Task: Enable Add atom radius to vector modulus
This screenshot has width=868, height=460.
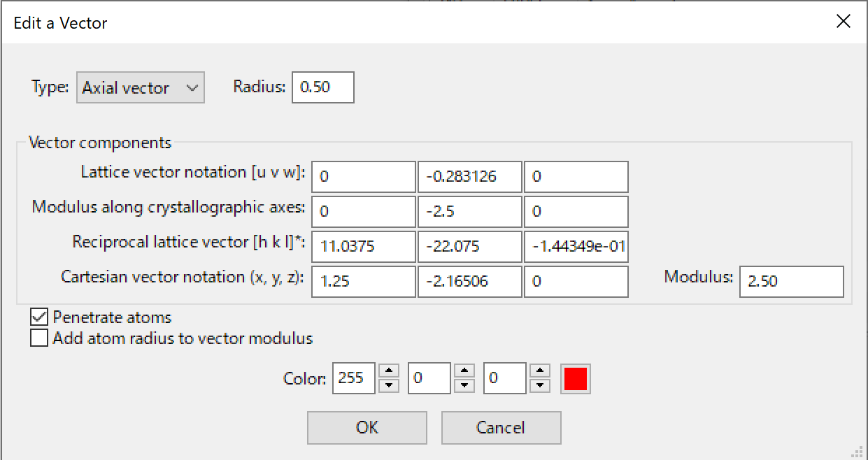Action: 39,339
